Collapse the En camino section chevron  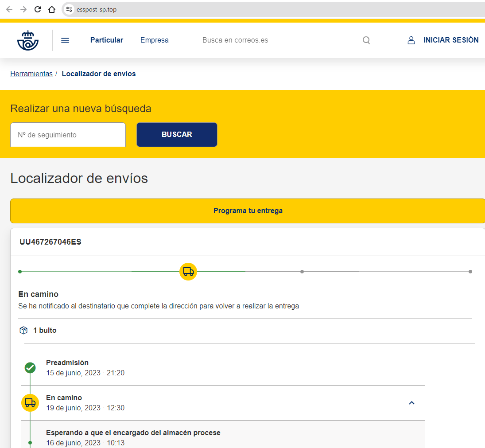point(411,403)
